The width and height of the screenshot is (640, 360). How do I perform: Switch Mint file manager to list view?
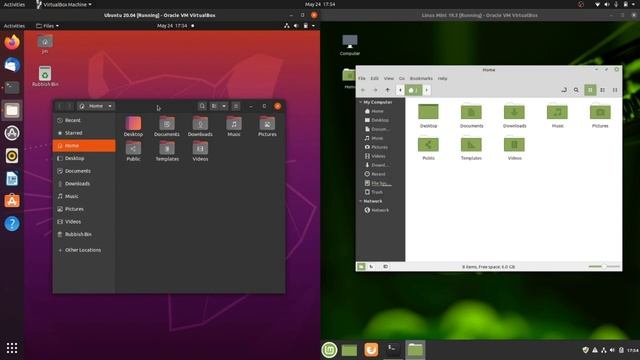(x=602, y=90)
